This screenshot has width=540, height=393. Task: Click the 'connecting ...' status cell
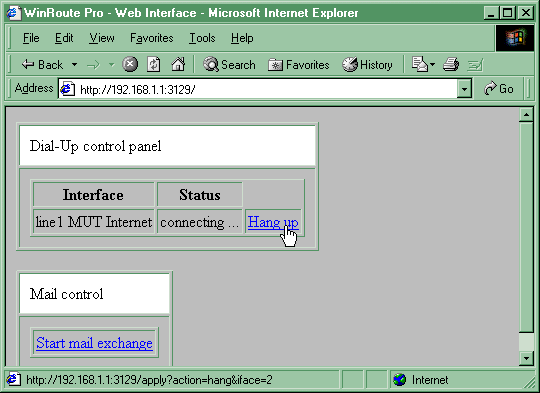[200, 222]
